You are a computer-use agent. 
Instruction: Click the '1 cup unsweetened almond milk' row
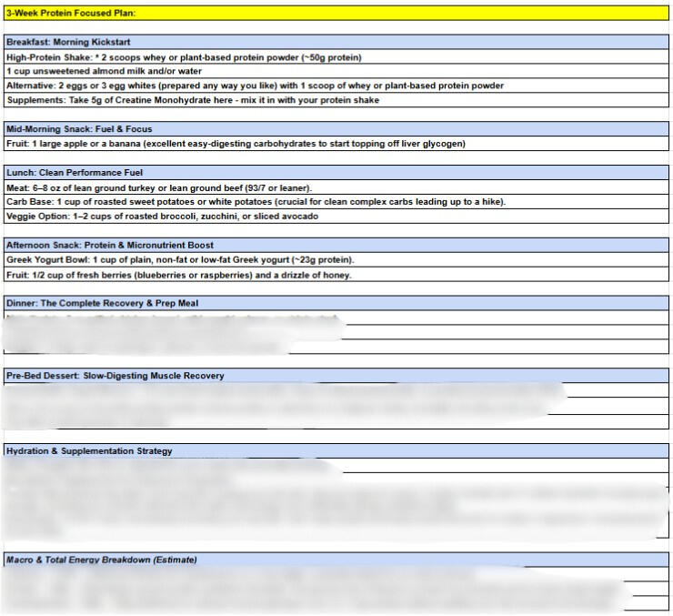pos(336,71)
